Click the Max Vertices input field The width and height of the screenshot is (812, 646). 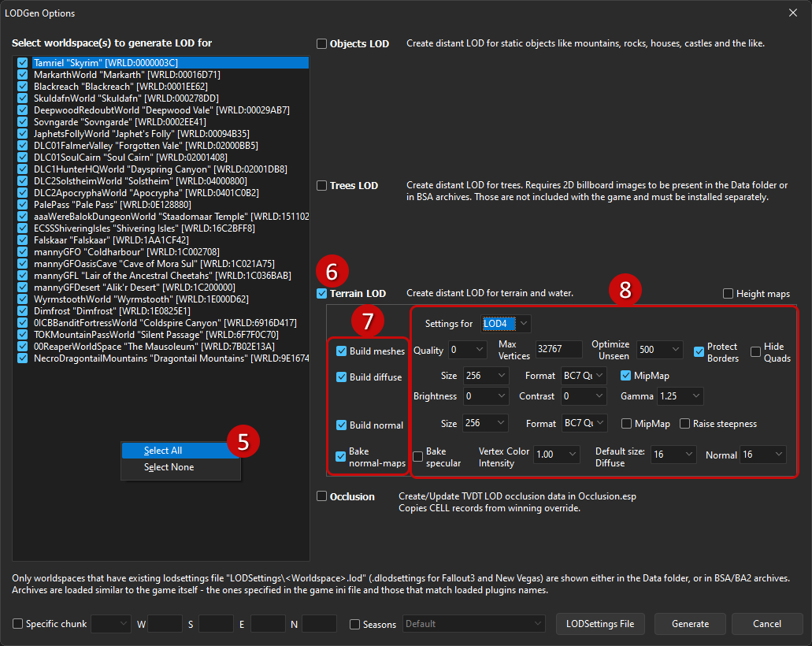558,350
